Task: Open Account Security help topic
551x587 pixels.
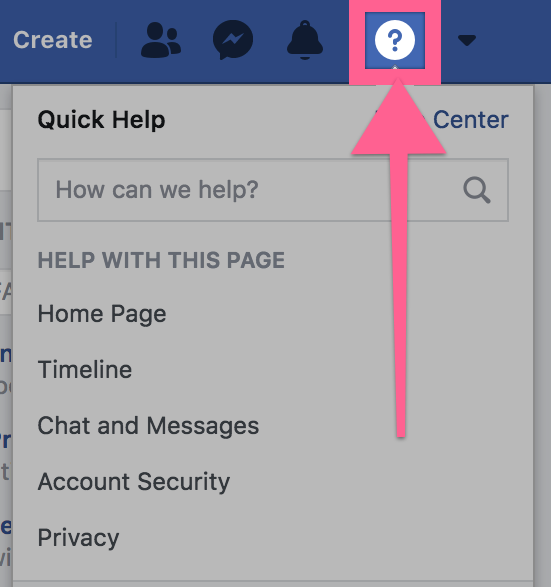Action: tap(134, 482)
